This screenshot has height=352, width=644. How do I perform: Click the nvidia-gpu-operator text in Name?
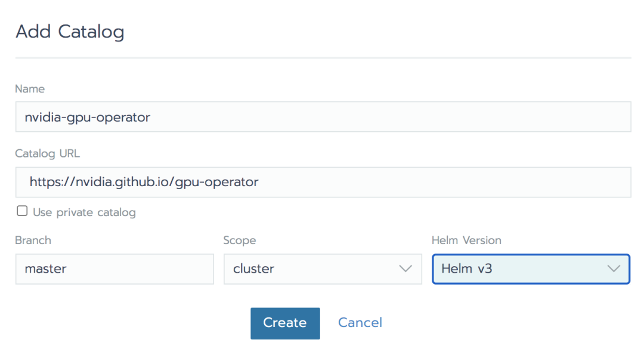(88, 118)
